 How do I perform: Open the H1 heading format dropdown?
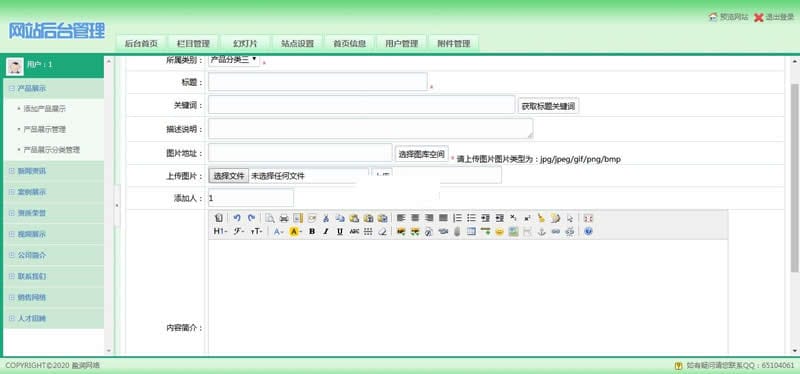pyautogui.click(x=220, y=231)
